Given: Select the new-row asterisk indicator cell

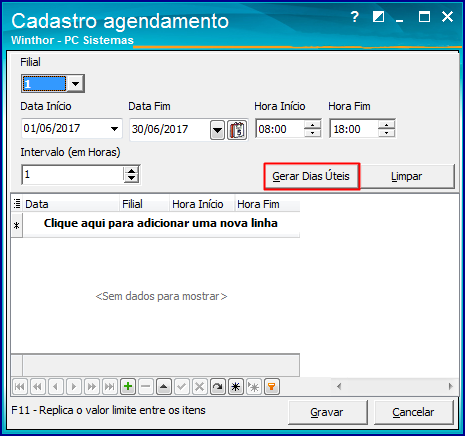Looking at the screenshot, I should coord(17,225).
